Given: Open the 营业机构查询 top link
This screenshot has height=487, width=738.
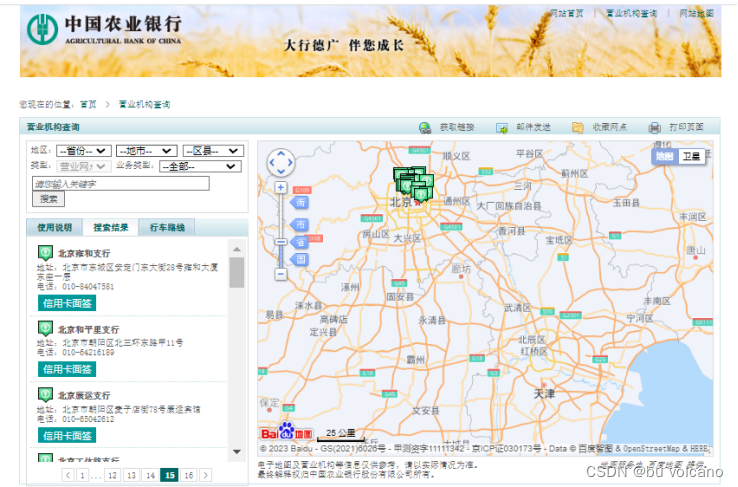Looking at the screenshot, I should coord(631,13).
